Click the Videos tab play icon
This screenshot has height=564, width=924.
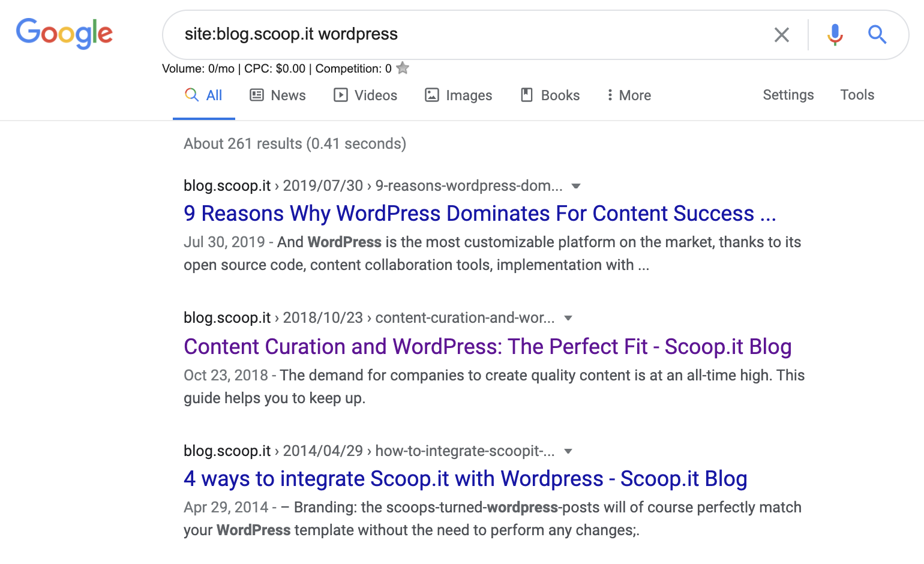[x=341, y=95]
